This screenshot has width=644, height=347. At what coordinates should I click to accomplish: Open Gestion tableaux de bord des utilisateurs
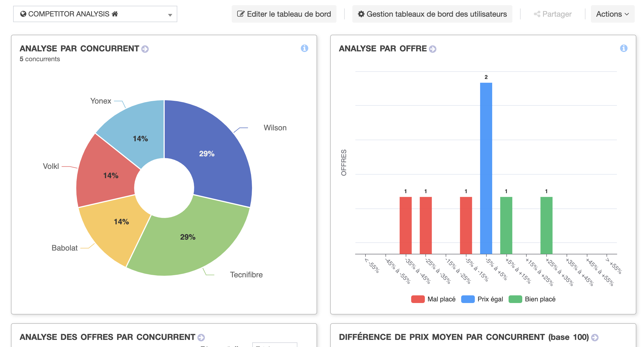click(x=432, y=14)
